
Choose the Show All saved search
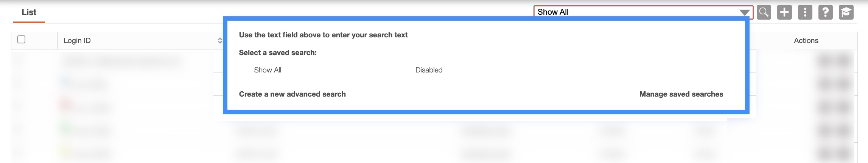tap(268, 70)
